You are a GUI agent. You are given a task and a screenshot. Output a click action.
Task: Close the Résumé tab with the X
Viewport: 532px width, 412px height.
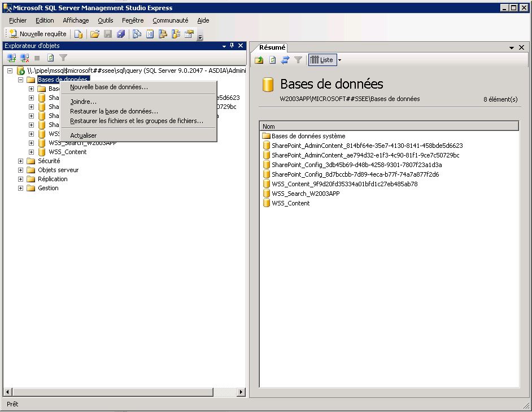point(521,47)
